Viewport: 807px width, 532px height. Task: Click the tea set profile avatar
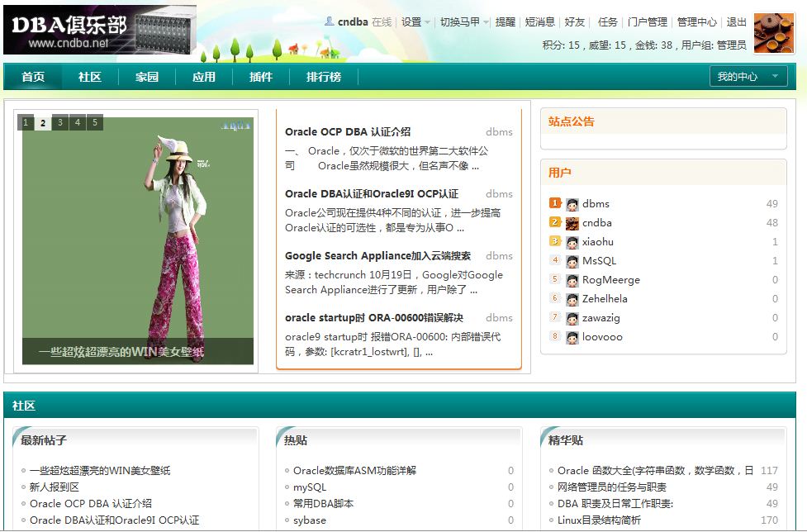(x=773, y=33)
